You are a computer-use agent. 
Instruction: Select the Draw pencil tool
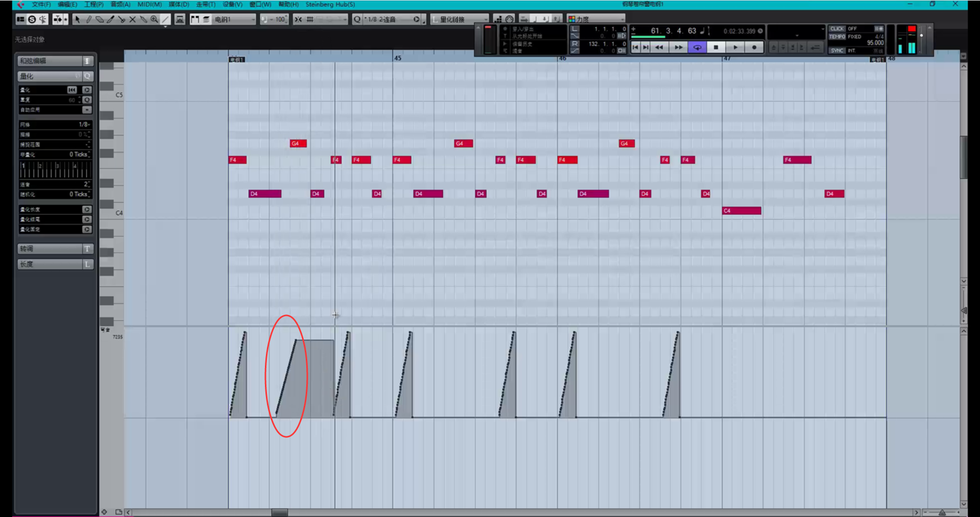pyautogui.click(x=88, y=19)
